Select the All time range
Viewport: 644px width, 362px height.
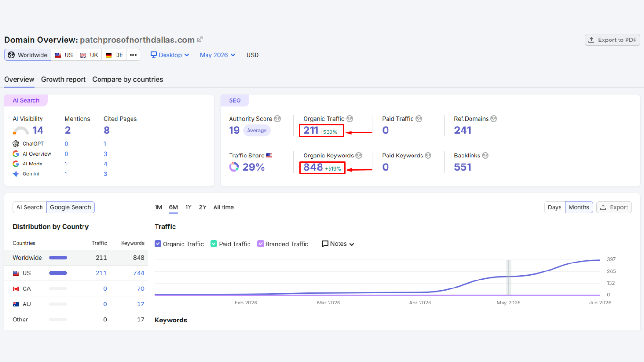click(223, 207)
